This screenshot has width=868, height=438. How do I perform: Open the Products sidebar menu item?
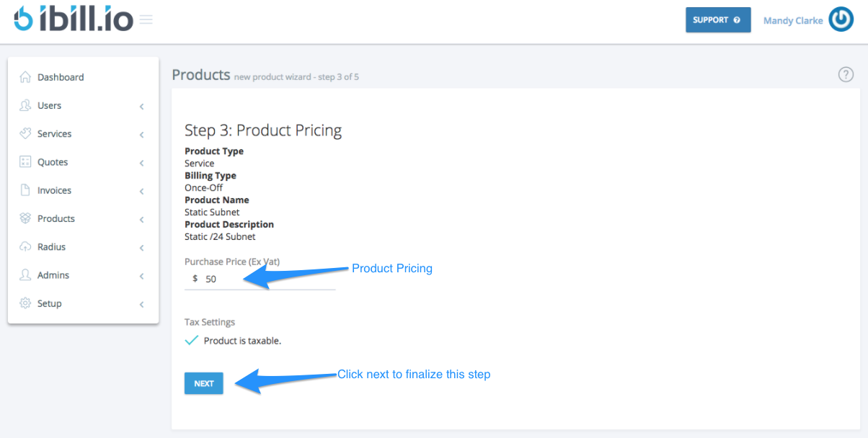coord(56,218)
